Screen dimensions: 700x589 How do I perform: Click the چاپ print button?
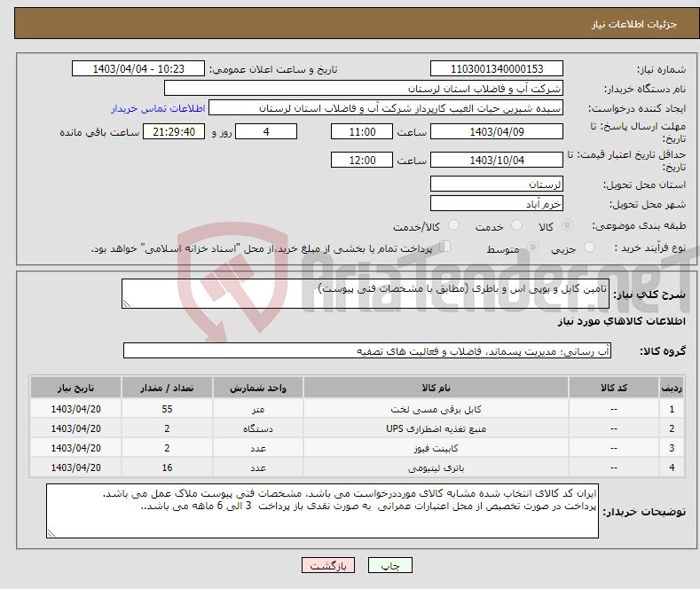tap(389, 565)
